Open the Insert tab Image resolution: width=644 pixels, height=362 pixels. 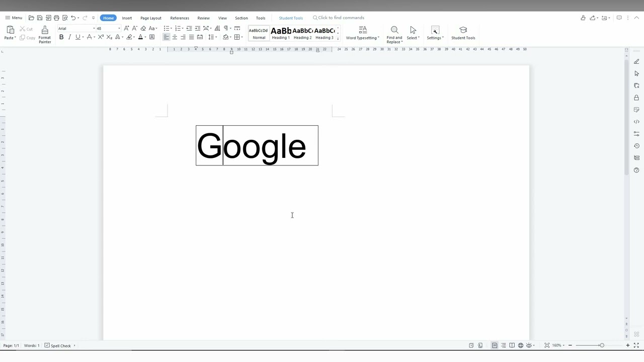click(127, 18)
